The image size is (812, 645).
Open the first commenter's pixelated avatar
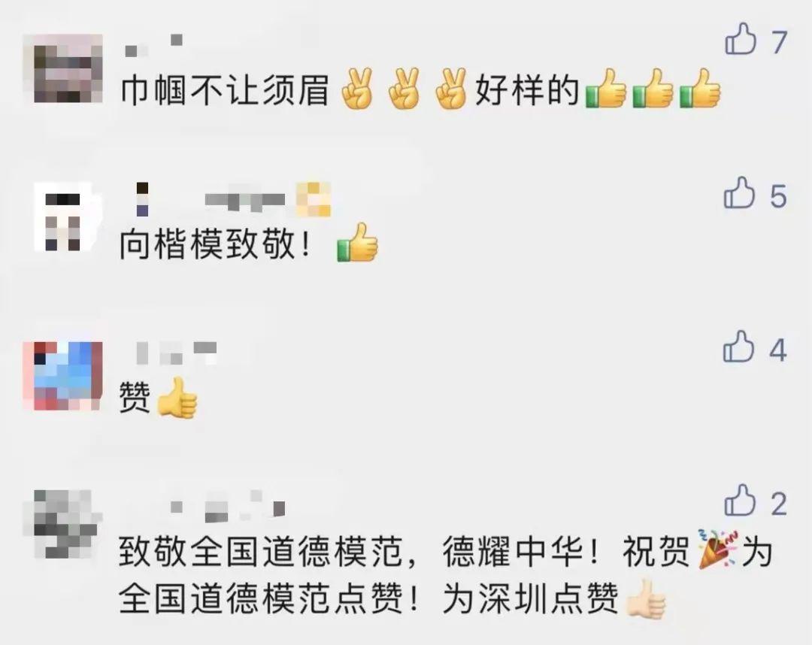pos(68,68)
